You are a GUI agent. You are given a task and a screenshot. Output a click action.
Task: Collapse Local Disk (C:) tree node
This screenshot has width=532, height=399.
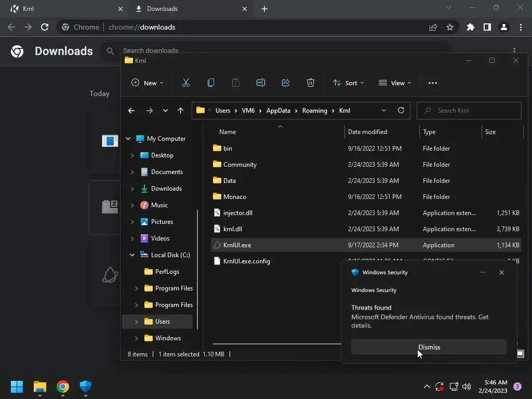click(x=132, y=255)
